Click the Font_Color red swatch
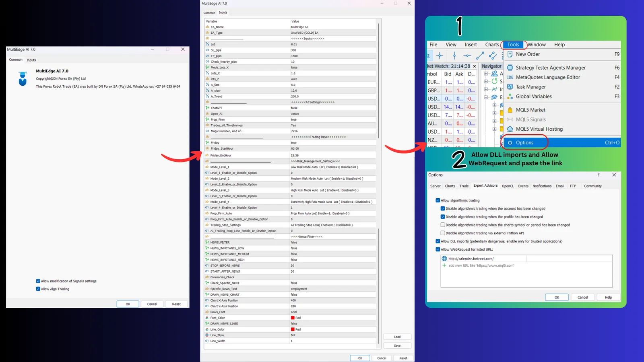The height and width of the screenshot is (362, 644). (x=293, y=318)
